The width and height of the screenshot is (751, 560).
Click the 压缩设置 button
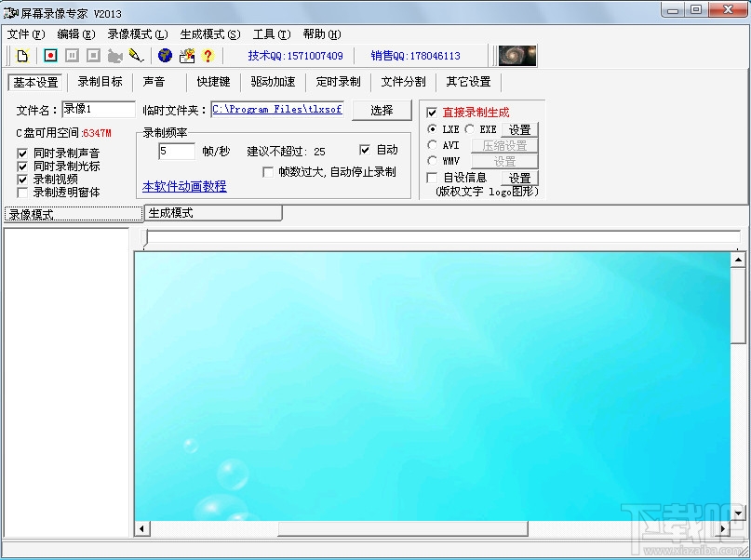(x=504, y=145)
